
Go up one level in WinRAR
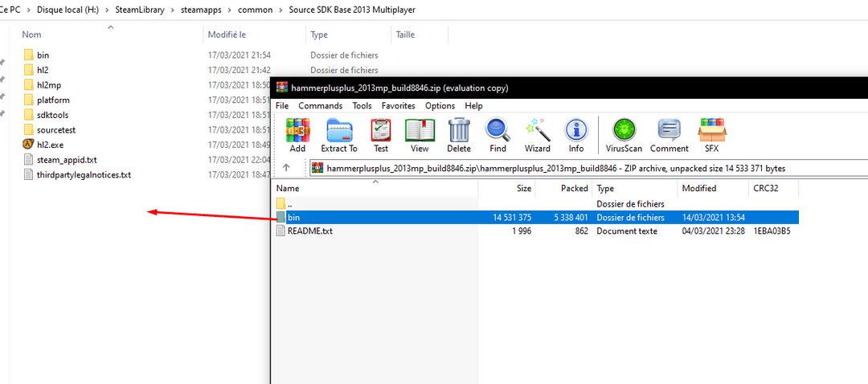[x=286, y=168]
